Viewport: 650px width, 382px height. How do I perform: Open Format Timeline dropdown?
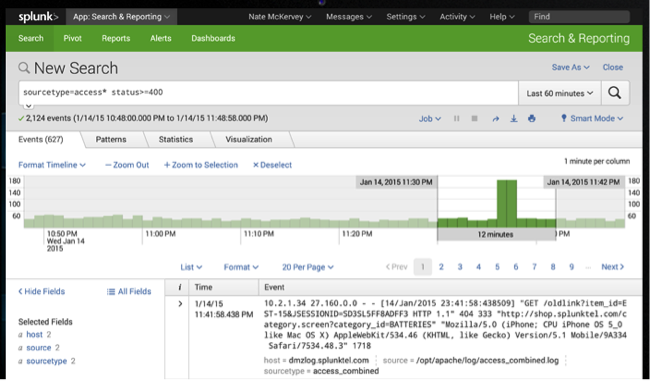(52, 165)
